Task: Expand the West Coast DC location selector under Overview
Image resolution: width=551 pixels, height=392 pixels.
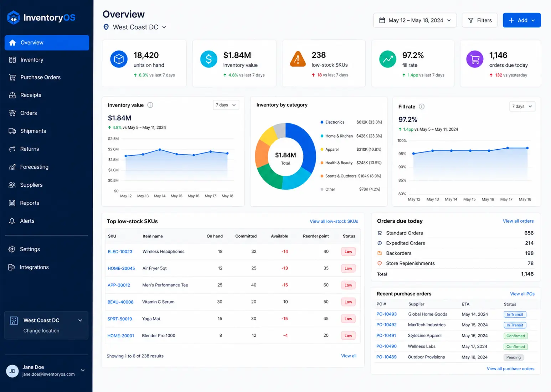Action: [x=135, y=27]
